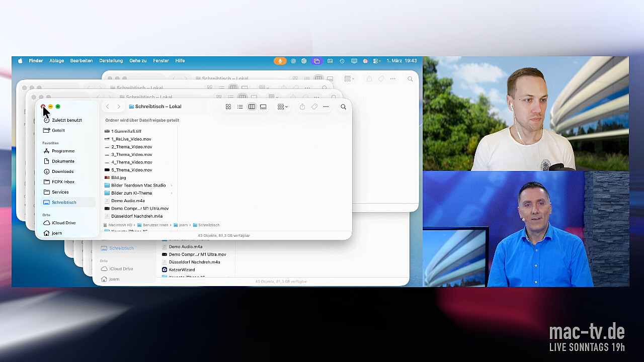Screen dimensions: 644x362
Task: Open the Darstellung menu
Action: [111, 61]
